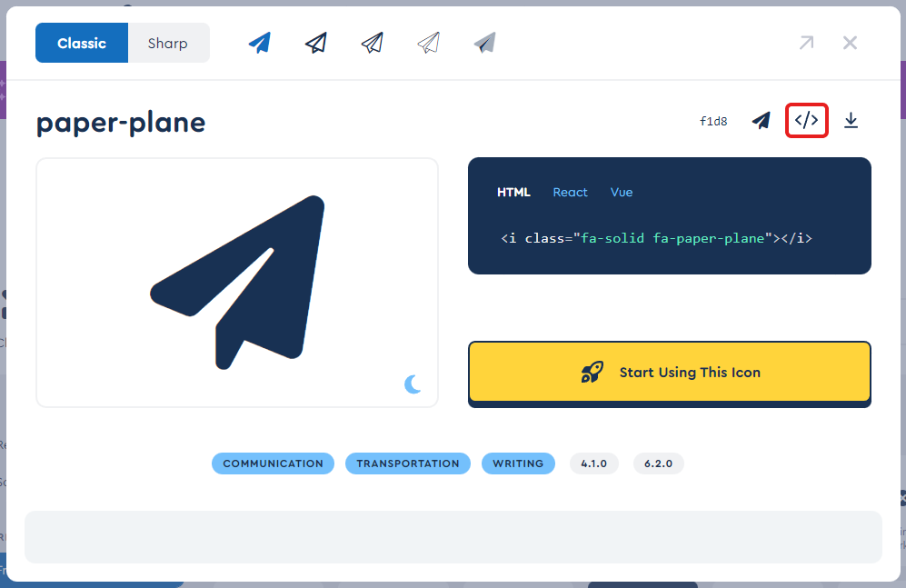The height and width of the screenshot is (588, 906).
Task: Choose the duotone gray paper-plane style
Action: 484,43
